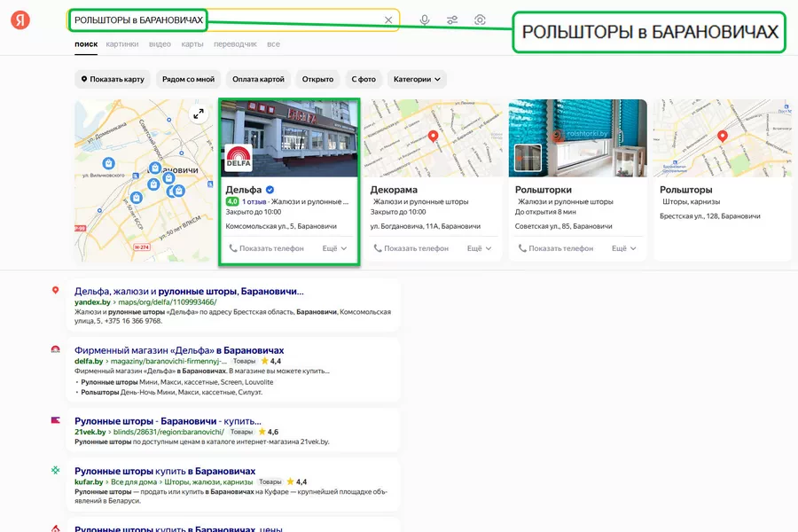Click the Дельфа verified badge icon
The image size is (798, 532).
(270, 190)
